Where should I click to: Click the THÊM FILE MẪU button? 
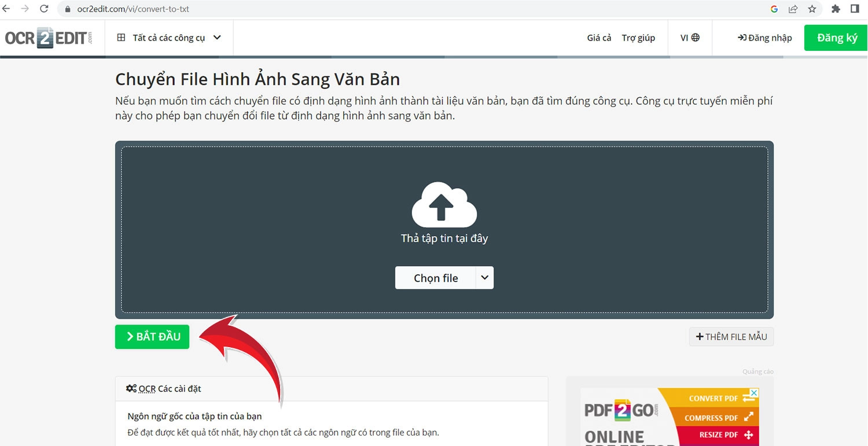[x=731, y=337]
